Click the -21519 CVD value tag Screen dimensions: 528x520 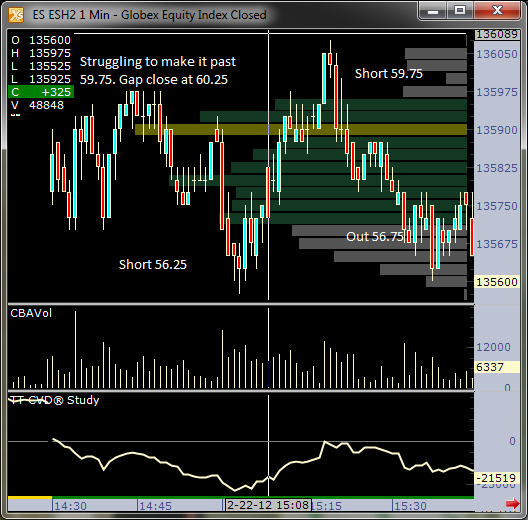click(x=497, y=478)
